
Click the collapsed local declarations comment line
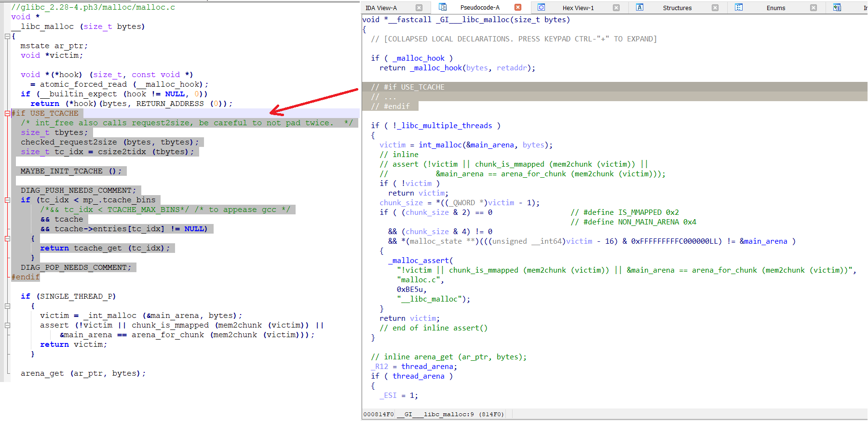(x=514, y=39)
